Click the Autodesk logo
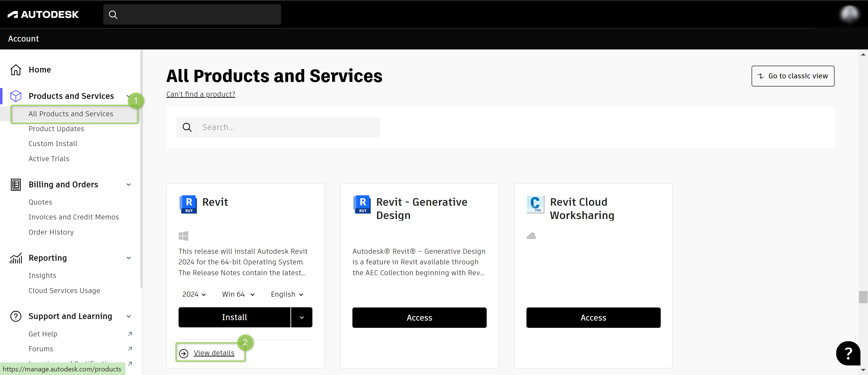This screenshot has width=868, height=375. click(x=43, y=14)
